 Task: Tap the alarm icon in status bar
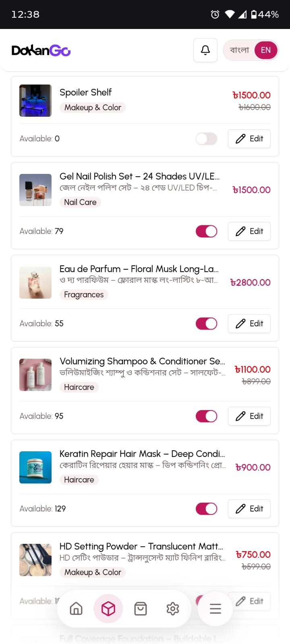coord(215,14)
